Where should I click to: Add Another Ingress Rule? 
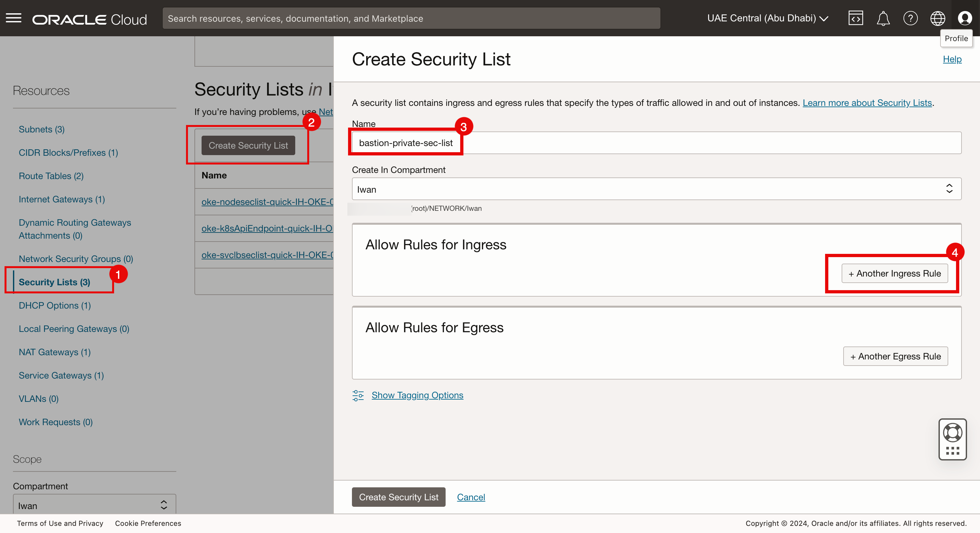click(x=894, y=273)
